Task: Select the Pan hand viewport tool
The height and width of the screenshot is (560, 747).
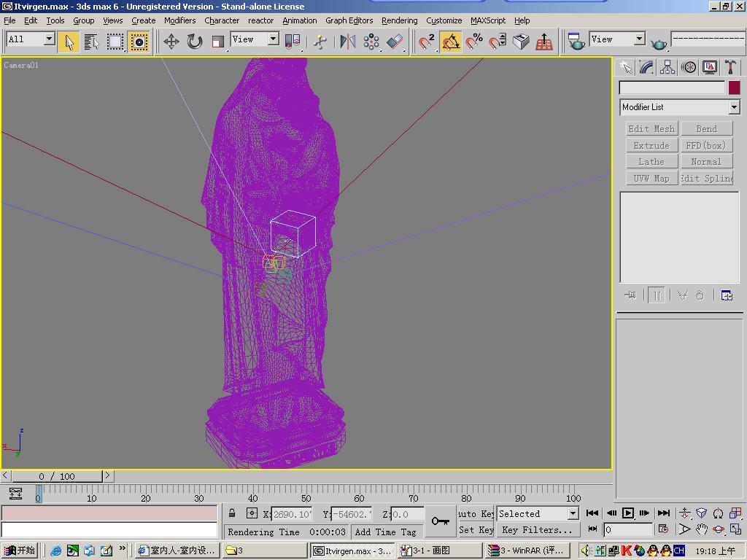Action: click(701, 529)
